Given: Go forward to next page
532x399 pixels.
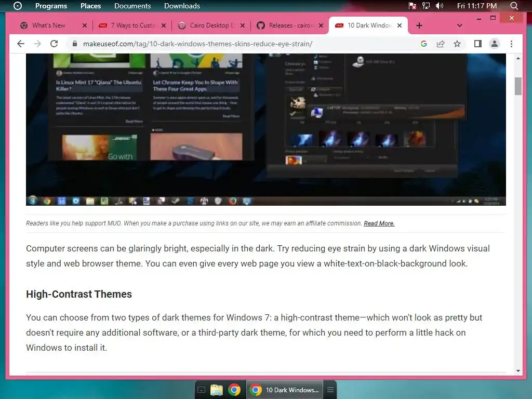Looking at the screenshot, I should coord(37,44).
